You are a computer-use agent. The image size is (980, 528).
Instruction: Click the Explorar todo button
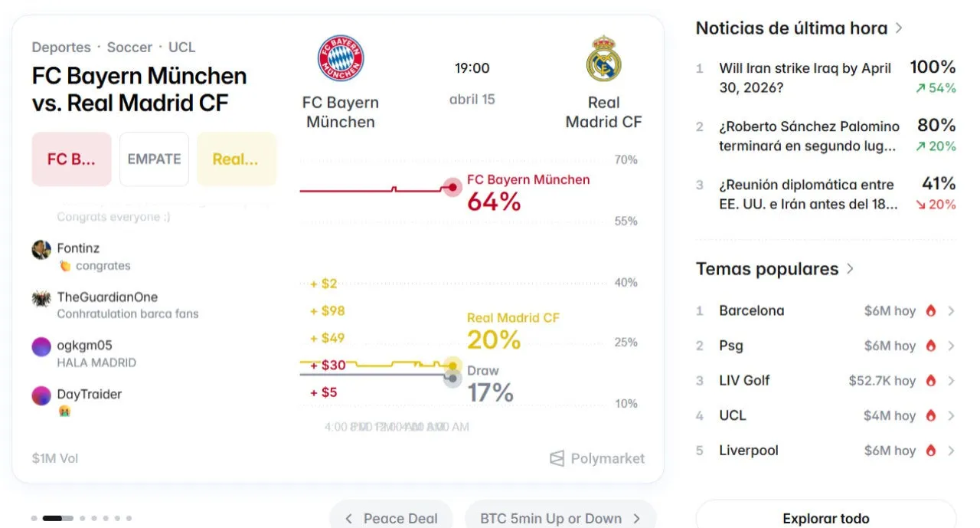point(825,518)
